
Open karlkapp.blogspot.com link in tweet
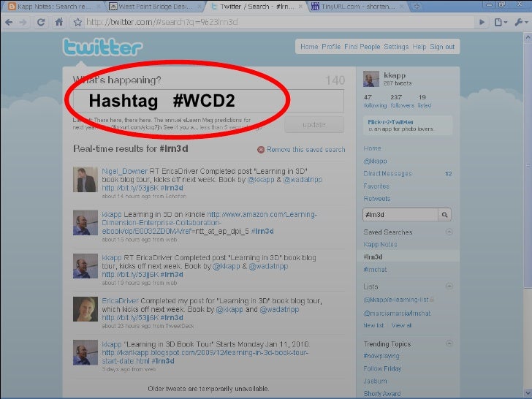click(205, 357)
